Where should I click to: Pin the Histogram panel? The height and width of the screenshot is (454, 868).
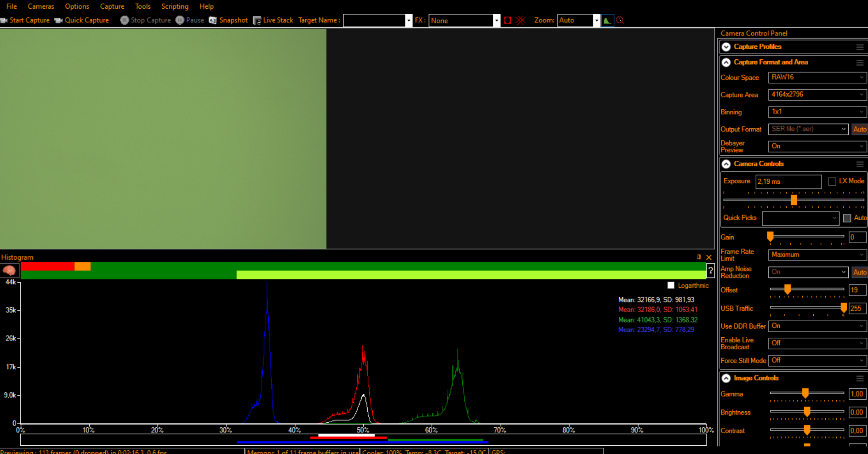point(699,257)
